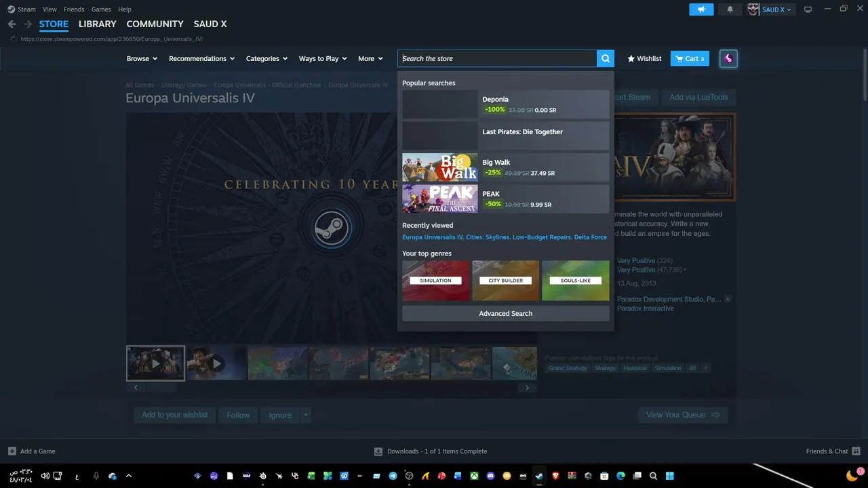Open the Cart
Image resolution: width=868 pixels, height=488 pixels.
click(x=690, y=58)
